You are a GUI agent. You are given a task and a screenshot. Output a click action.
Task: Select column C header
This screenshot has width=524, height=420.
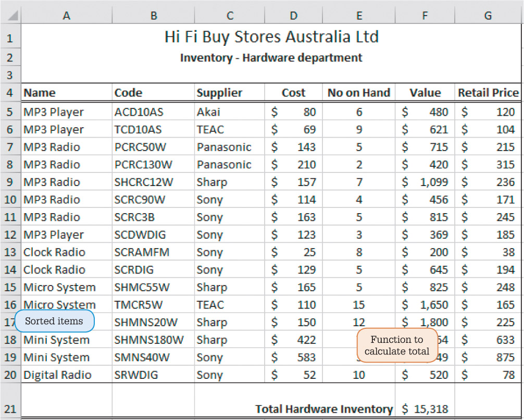pos(230,16)
